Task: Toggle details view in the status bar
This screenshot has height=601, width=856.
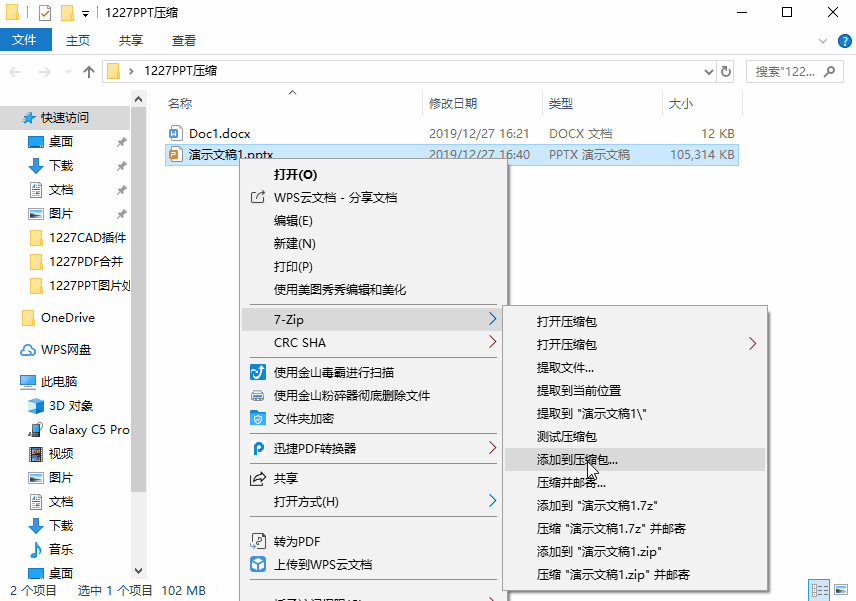Action: 820,590
